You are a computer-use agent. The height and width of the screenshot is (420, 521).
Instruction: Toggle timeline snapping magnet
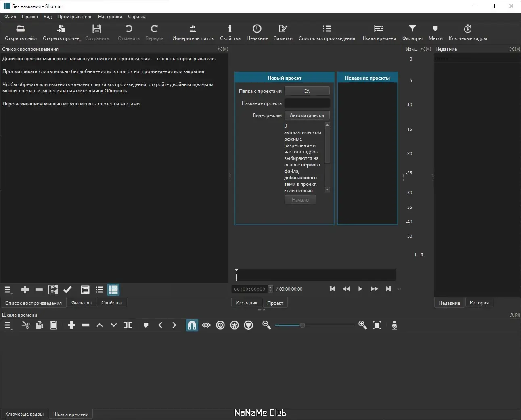coord(192,325)
